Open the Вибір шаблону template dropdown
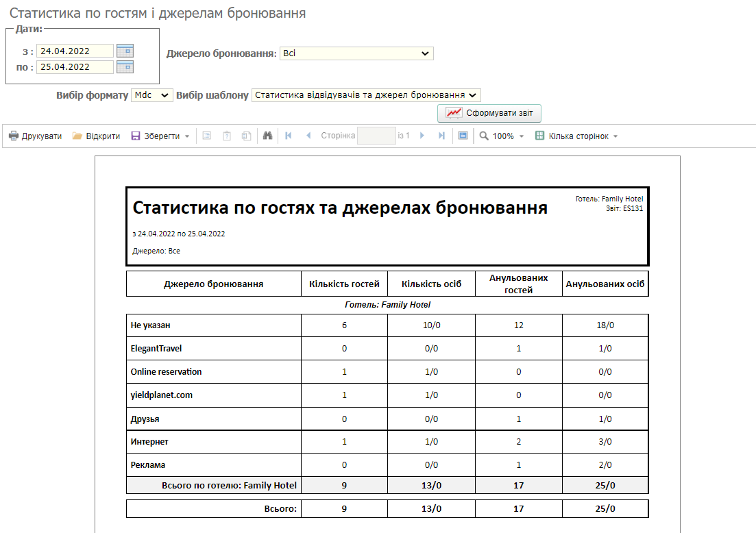This screenshot has width=756, height=533. [x=366, y=95]
